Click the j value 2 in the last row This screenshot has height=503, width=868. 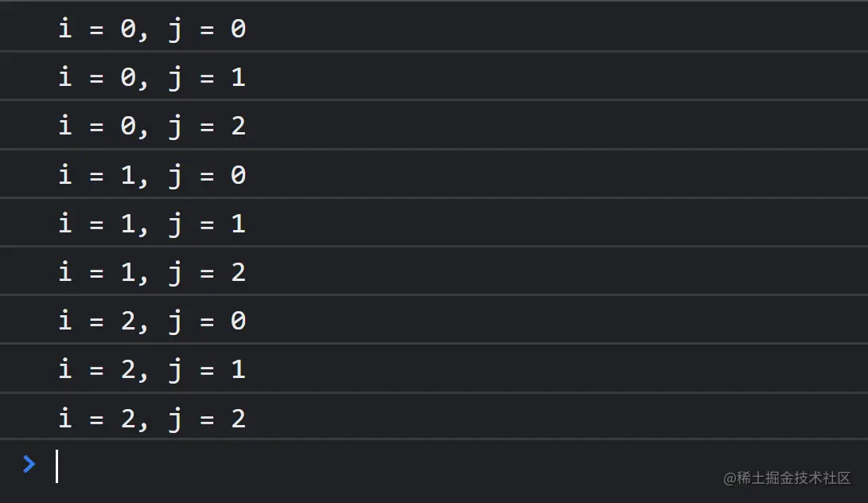[x=238, y=418]
